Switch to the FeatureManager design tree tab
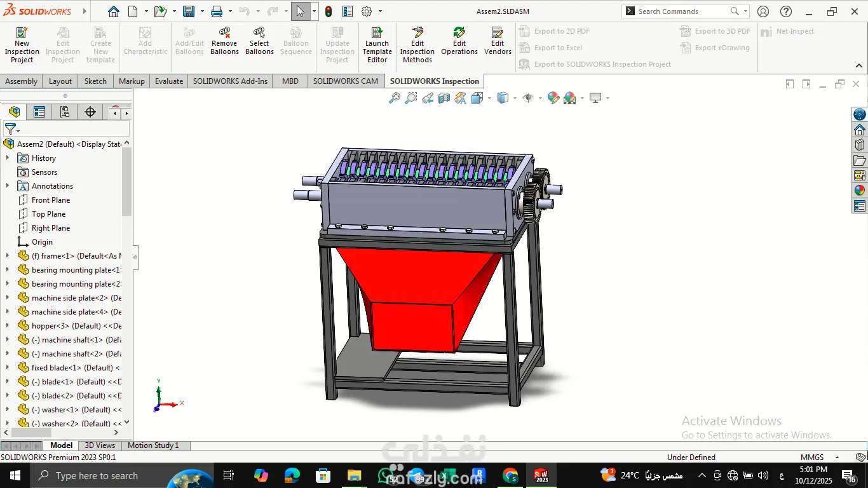868x488 pixels. 14,112
